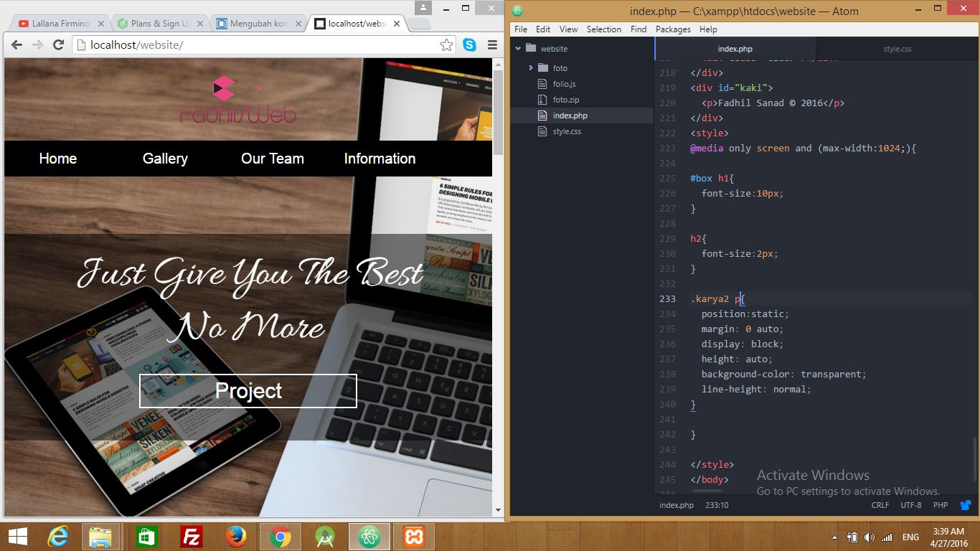Viewport: 980px width, 551px height.
Task: Open Atom's Help menu
Action: 708,29
